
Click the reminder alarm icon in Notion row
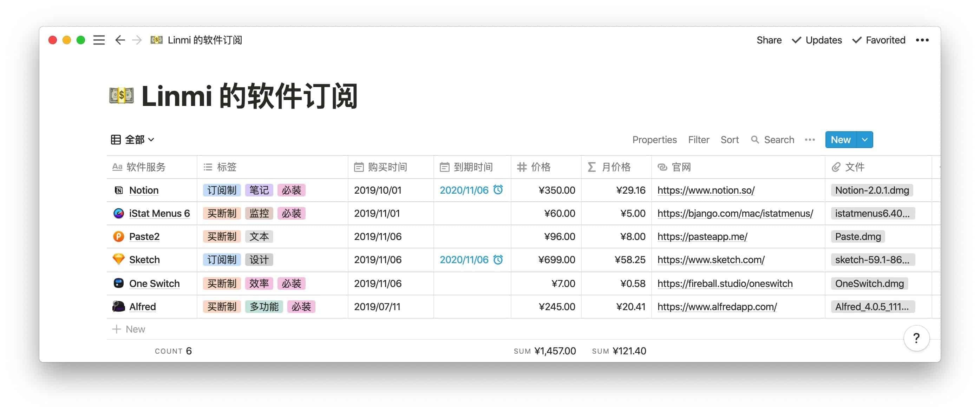click(x=498, y=190)
